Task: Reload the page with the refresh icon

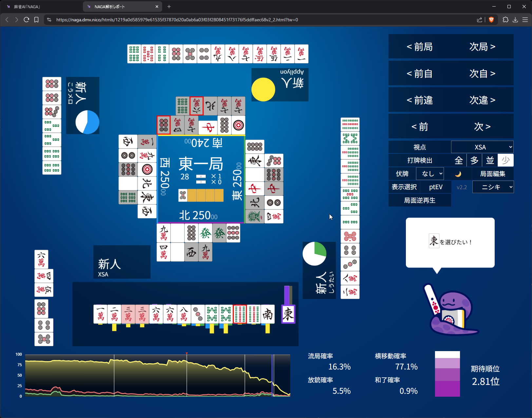Action: coord(27,20)
